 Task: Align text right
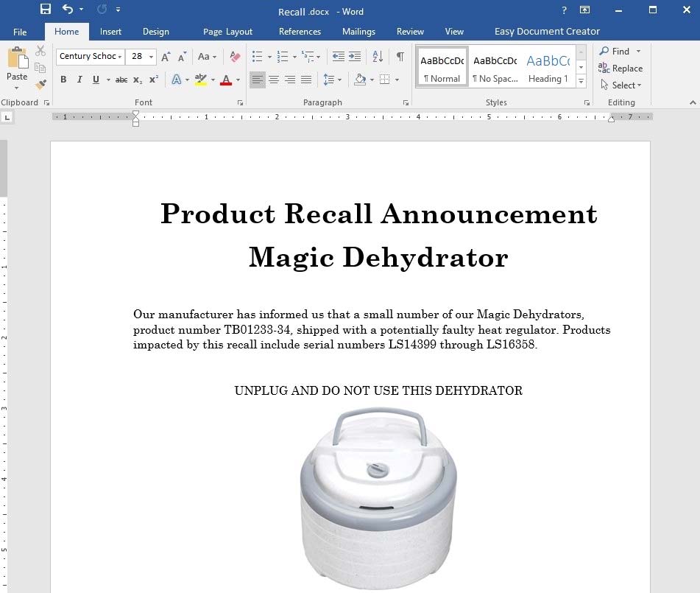point(290,80)
